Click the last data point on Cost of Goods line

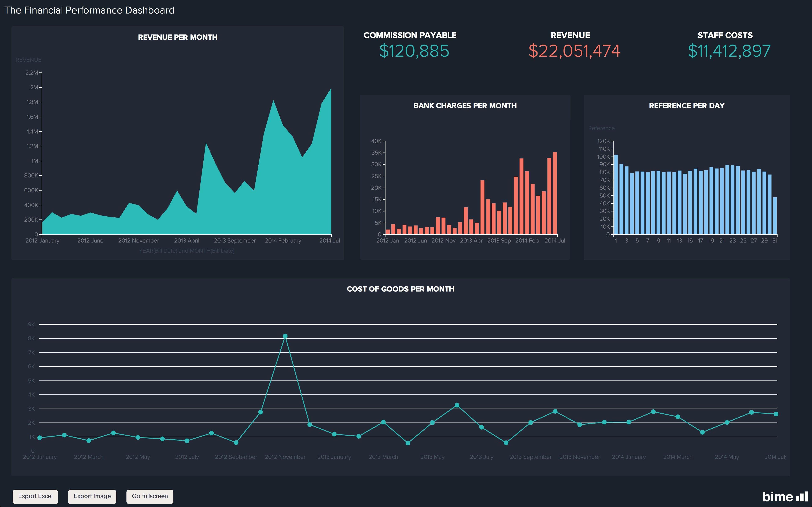pos(776,414)
